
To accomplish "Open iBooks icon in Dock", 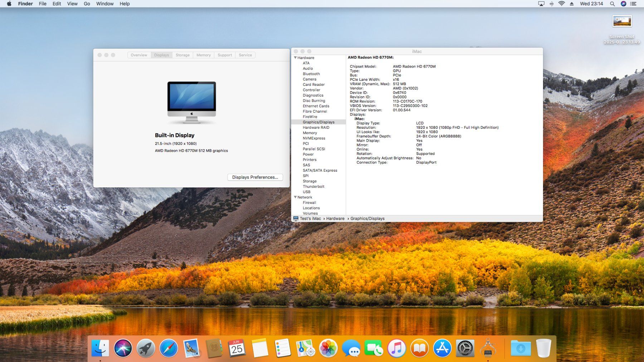I will click(x=419, y=348).
